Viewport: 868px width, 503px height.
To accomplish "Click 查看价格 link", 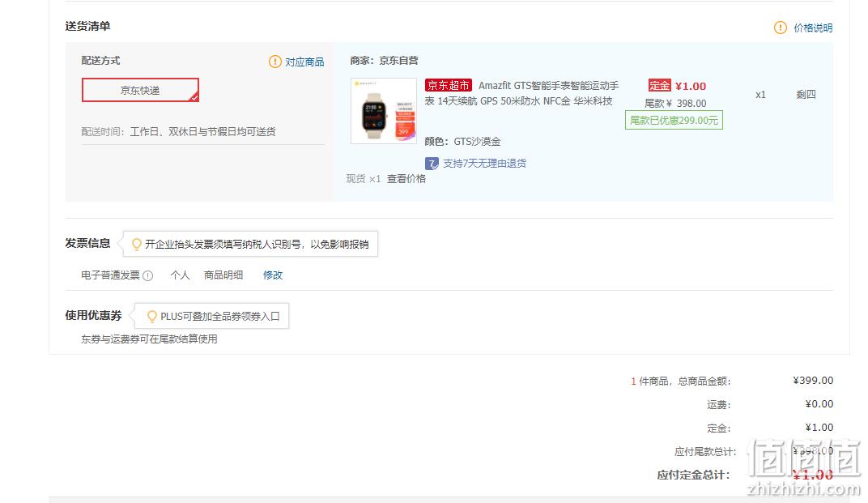I will tap(406, 178).
